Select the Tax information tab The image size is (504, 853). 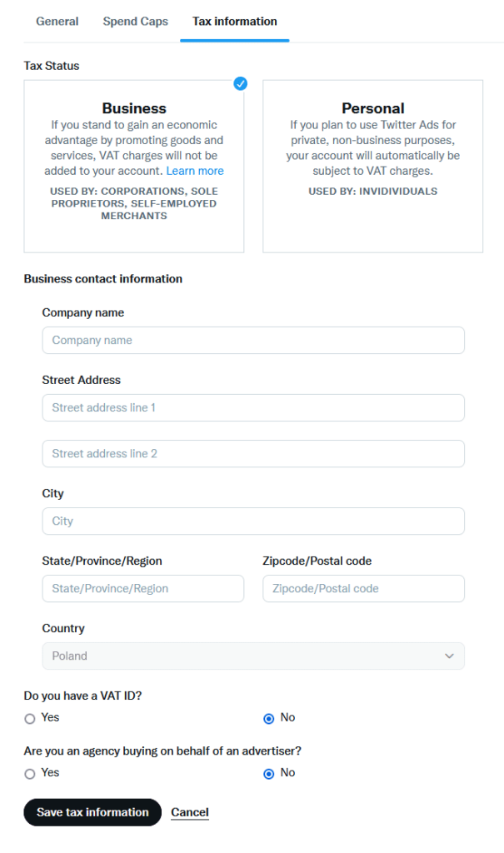click(235, 21)
